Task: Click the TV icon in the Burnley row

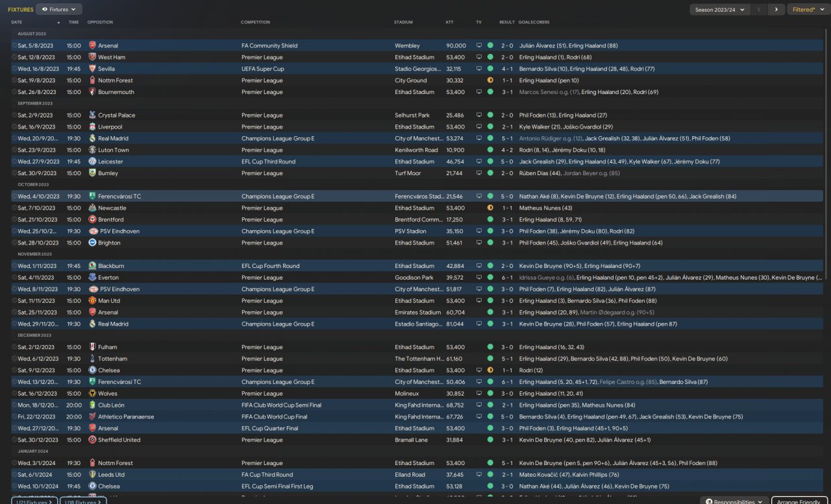Action: pyautogui.click(x=479, y=174)
